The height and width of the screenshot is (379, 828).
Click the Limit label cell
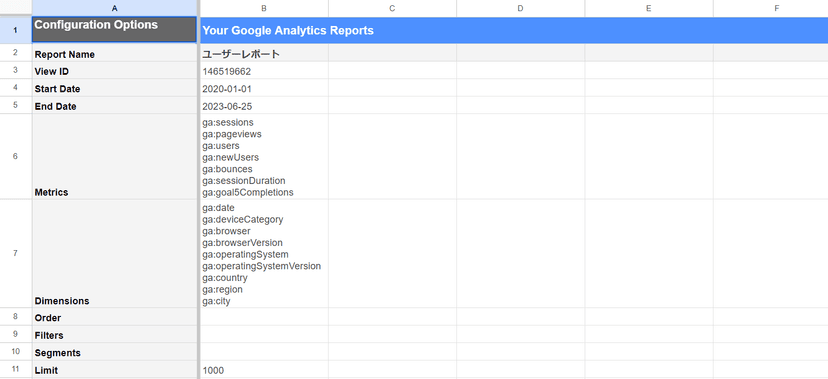point(115,369)
